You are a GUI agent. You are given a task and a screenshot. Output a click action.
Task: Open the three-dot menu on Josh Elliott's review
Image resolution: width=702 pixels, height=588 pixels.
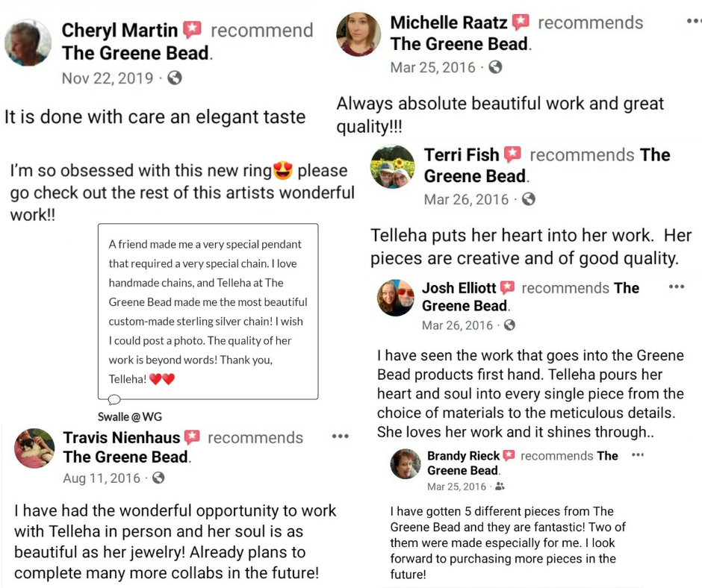tap(677, 287)
